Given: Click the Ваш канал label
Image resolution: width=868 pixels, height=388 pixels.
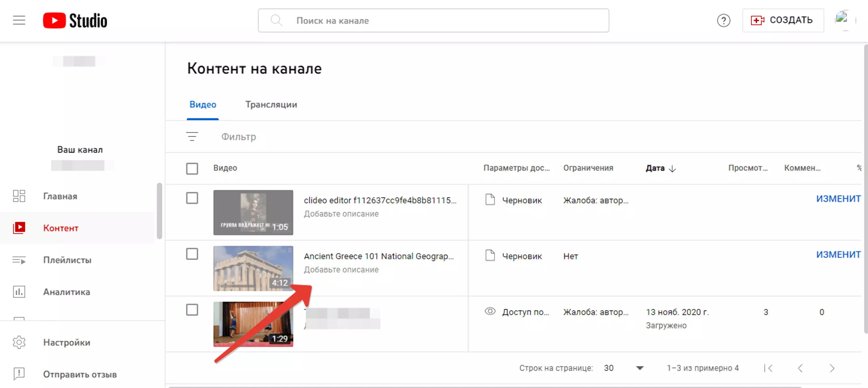Looking at the screenshot, I should 80,150.
